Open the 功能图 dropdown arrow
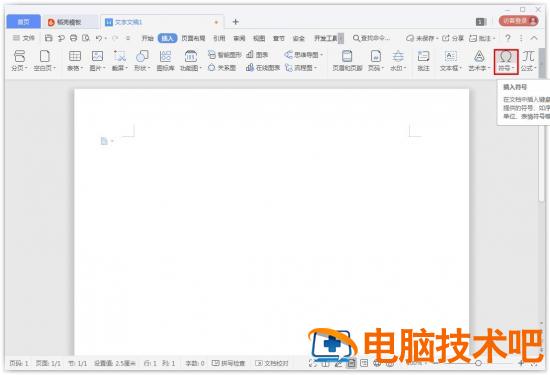The image size is (550, 375). tap(201, 68)
